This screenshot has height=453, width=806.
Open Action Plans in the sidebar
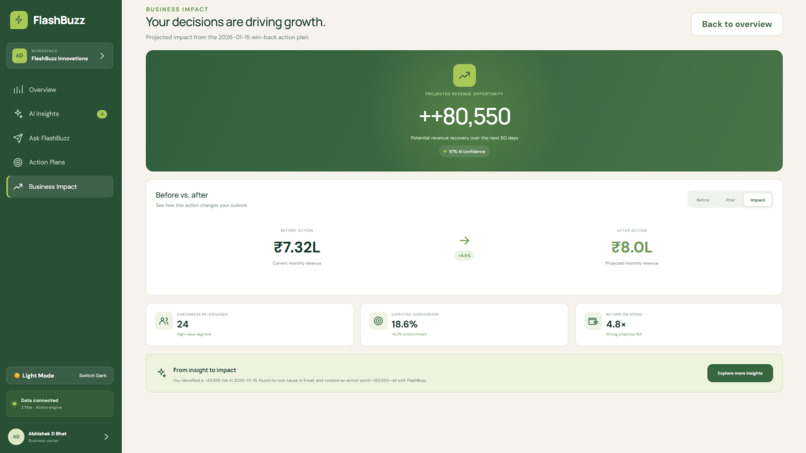point(60,162)
